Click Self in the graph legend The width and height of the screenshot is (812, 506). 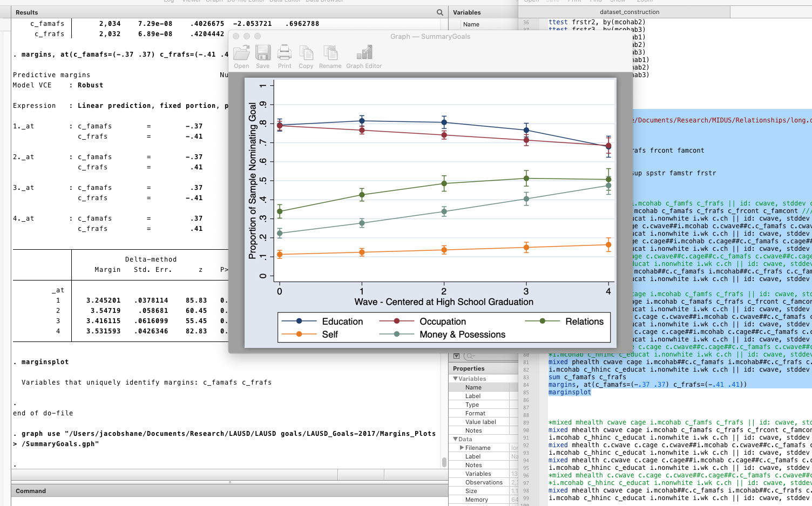coord(330,334)
